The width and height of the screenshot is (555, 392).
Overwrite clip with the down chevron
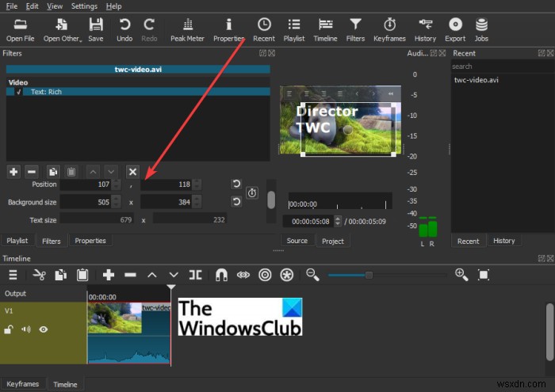point(174,275)
